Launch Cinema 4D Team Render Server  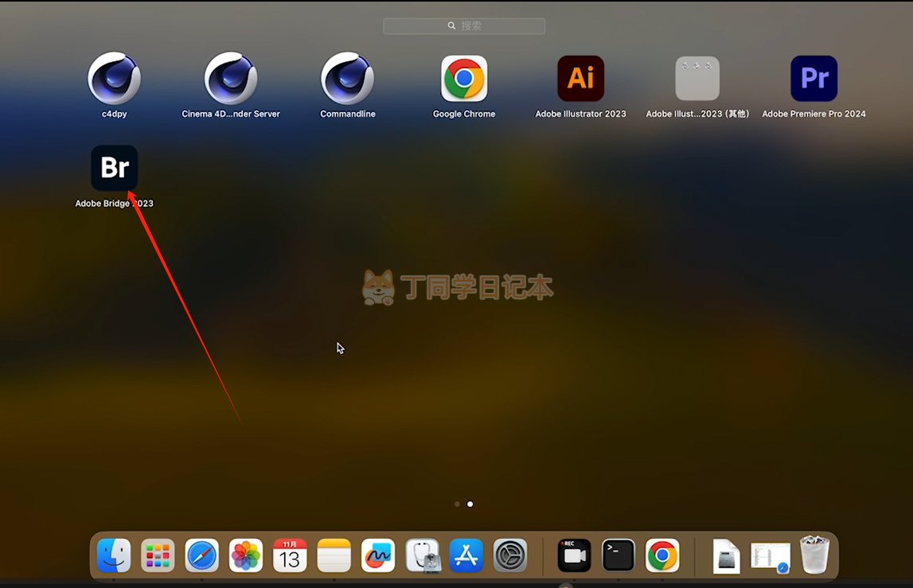[x=231, y=79]
